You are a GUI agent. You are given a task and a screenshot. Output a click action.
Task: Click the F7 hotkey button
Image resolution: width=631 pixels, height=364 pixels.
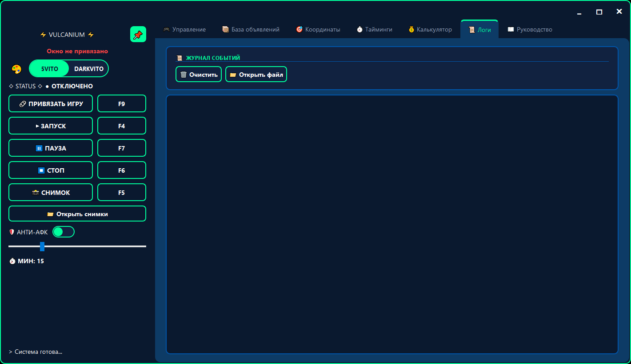(x=122, y=148)
